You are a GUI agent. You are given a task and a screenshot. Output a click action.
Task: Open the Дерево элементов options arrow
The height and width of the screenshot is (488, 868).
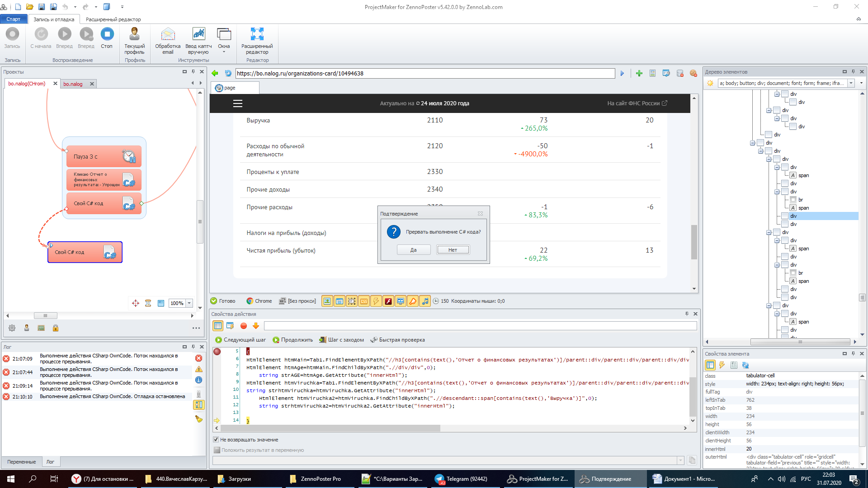(x=861, y=83)
